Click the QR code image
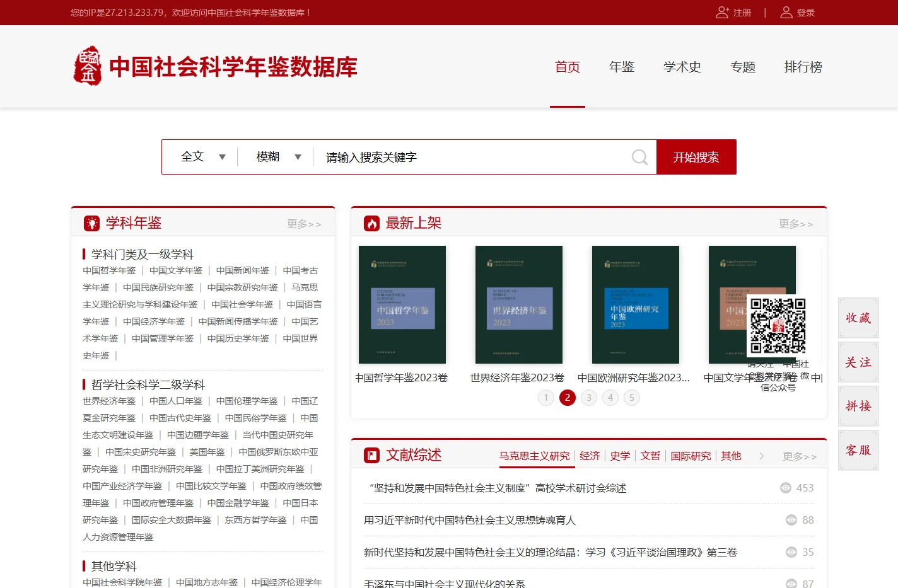Viewport: 898px width, 588px height. (778, 326)
